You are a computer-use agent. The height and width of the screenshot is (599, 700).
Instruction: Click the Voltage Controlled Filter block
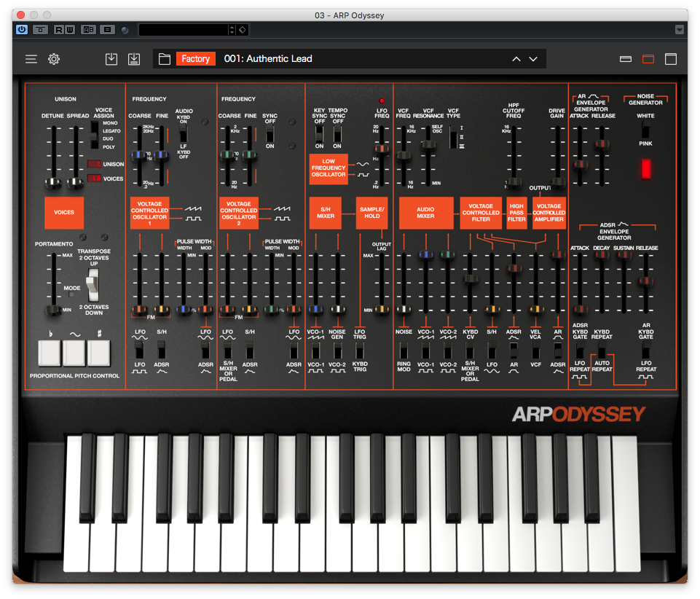[x=481, y=213]
